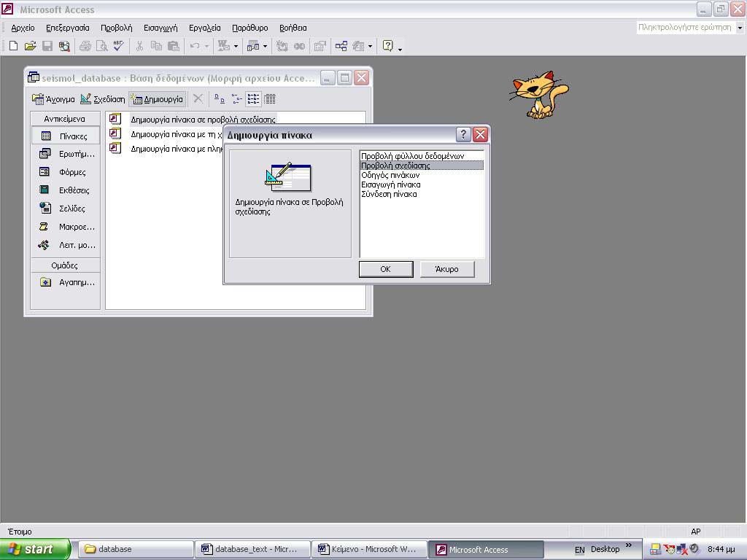The height and width of the screenshot is (560, 747).
Task: Click the Copy toolbar icon
Action: (156, 46)
